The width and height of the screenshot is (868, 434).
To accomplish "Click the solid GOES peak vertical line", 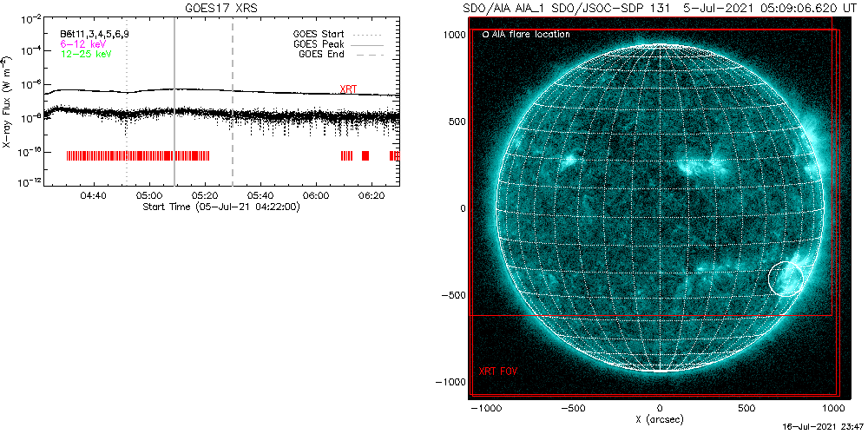I will click(x=174, y=102).
